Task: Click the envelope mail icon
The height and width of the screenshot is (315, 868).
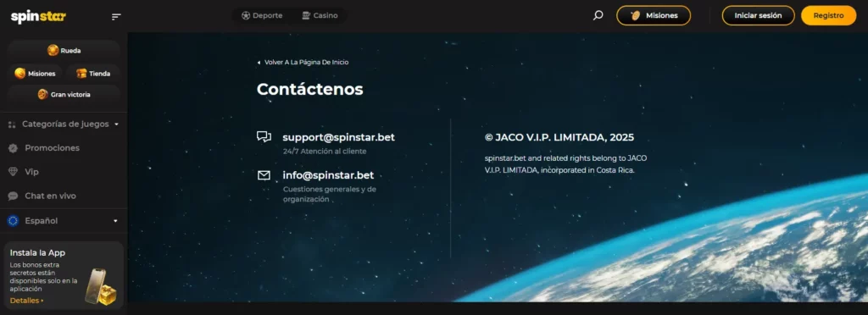Action: (264, 176)
